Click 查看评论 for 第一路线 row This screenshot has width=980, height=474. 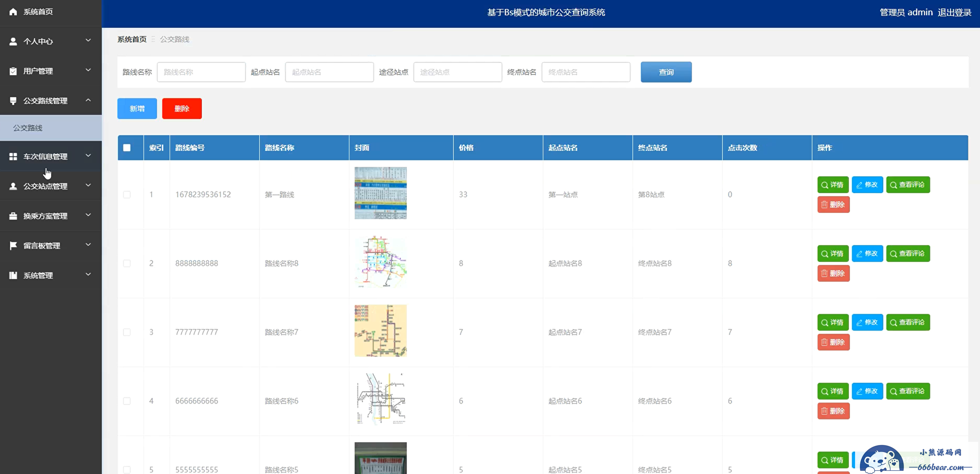908,185
